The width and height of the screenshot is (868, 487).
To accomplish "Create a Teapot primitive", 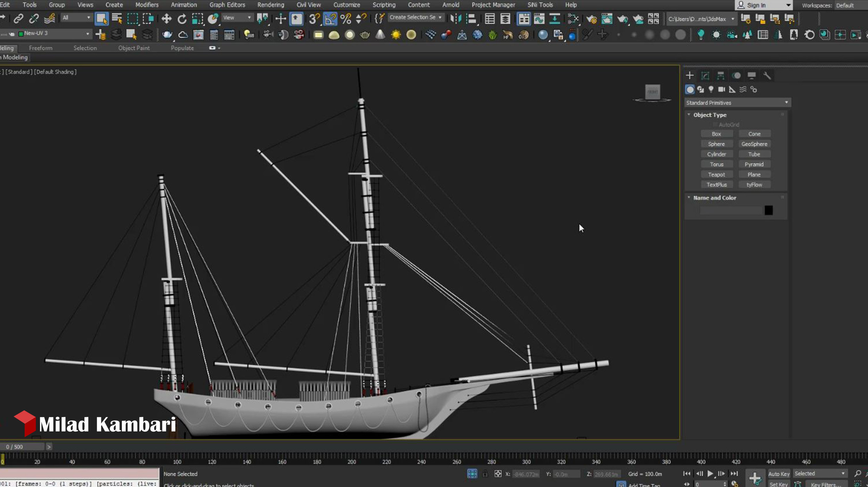I will [717, 175].
